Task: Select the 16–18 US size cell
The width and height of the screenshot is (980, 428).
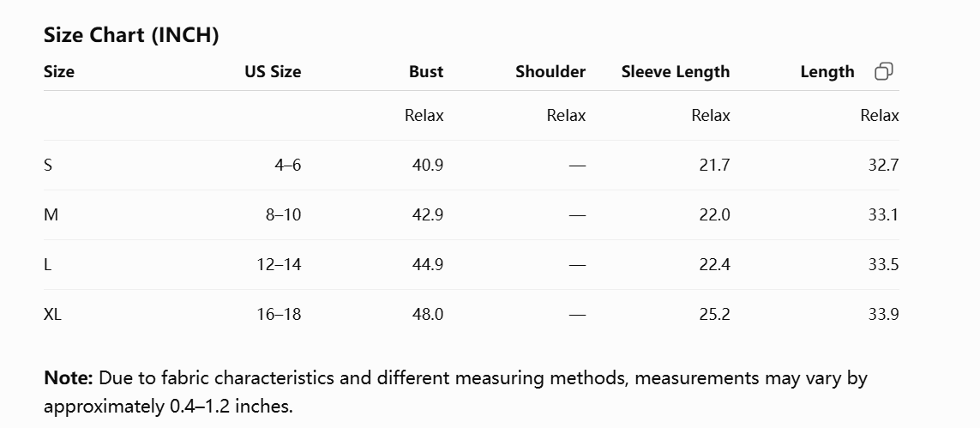Action: tap(279, 314)
